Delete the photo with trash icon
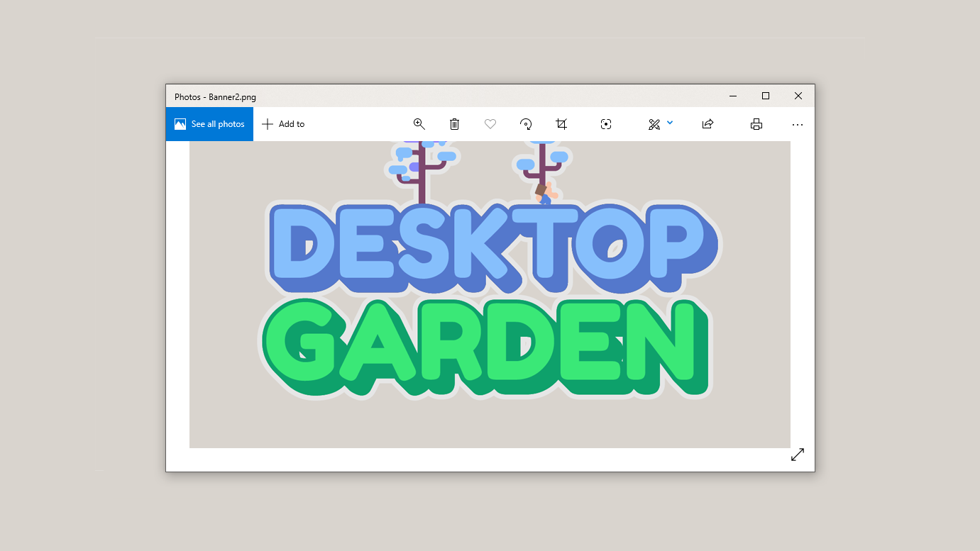 coord(455,124)
